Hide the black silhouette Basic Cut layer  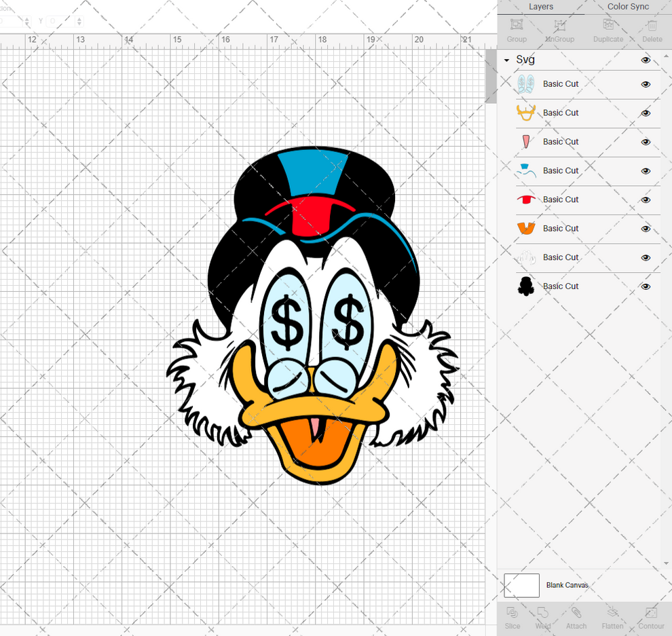(x=646, y=286)
